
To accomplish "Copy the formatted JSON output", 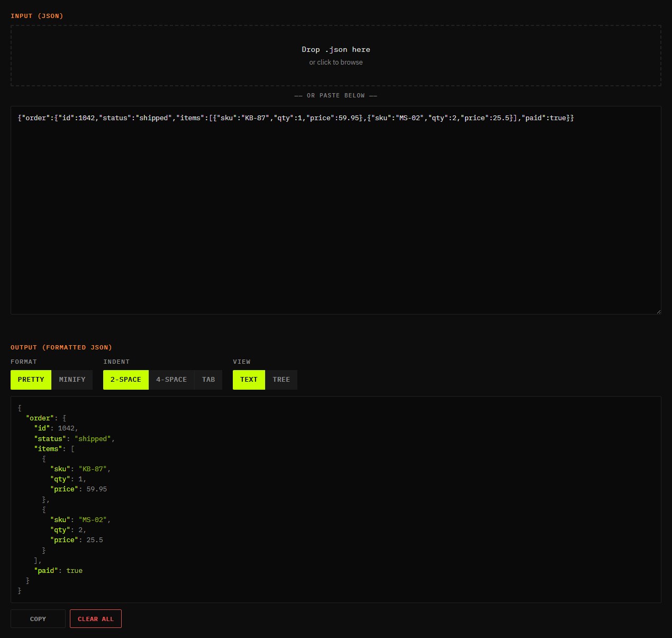I will tap(38, 619).
